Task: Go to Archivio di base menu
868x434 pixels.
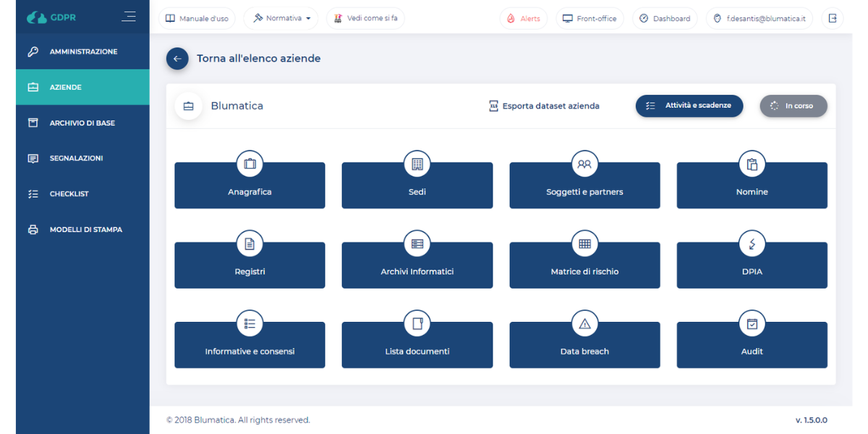Action: [82, 123]
